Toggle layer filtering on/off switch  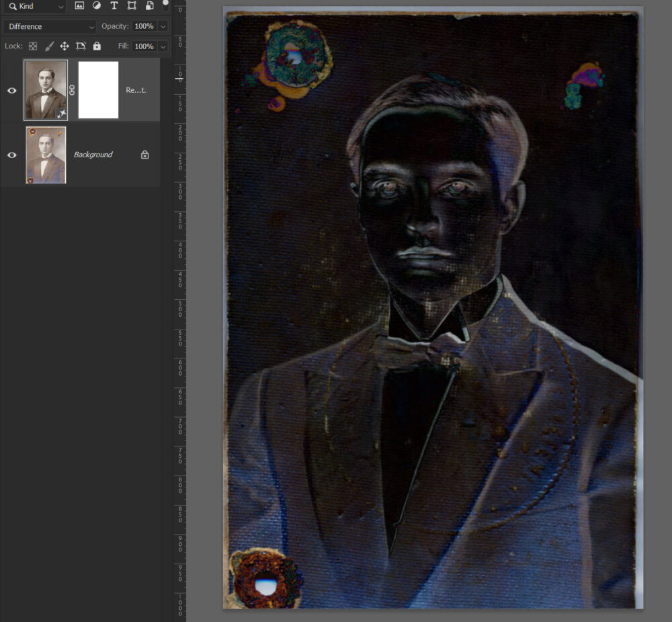tap(166, 5)
